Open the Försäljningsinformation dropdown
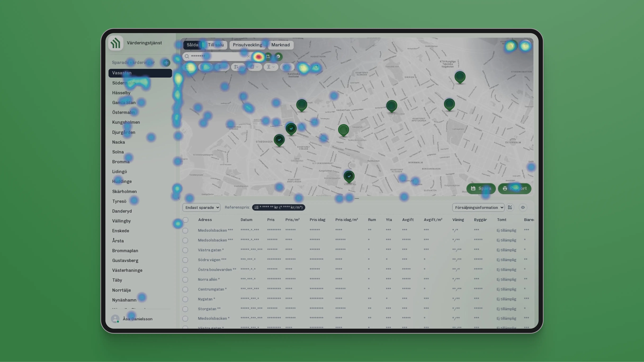 (478, 207)
